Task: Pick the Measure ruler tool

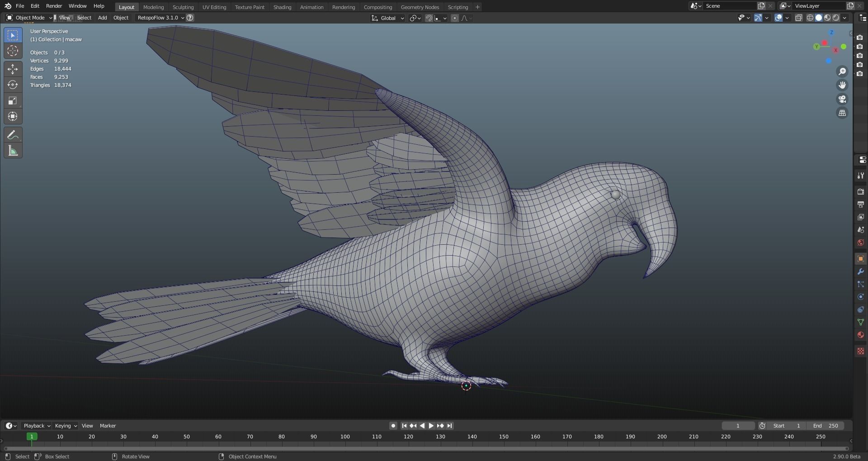Action: pyautogui.click(x=13, y=151)
